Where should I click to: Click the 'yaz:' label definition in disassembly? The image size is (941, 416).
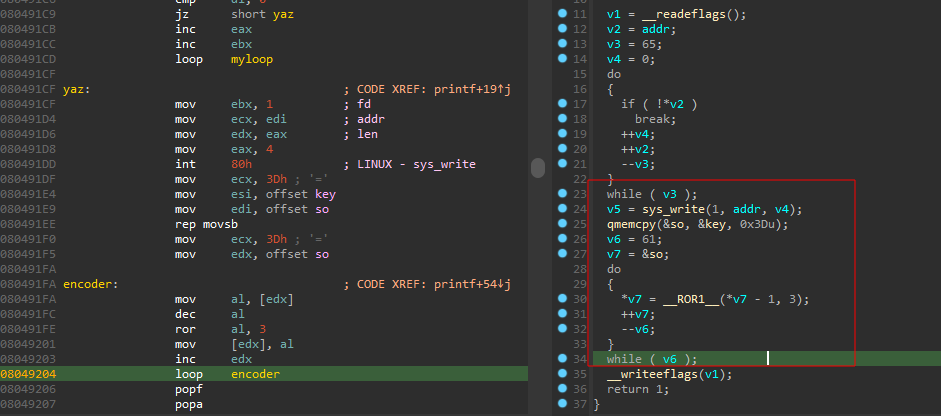(x=76, y=89)
